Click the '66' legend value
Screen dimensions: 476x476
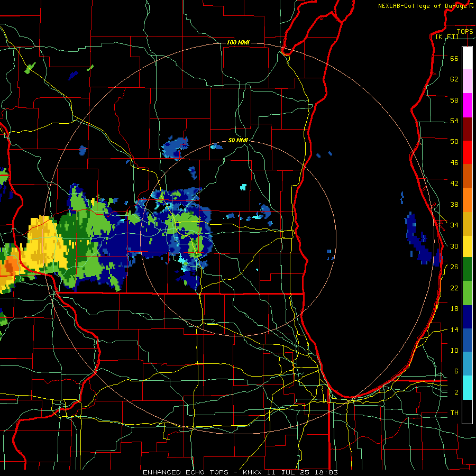[x=454, y=59]
